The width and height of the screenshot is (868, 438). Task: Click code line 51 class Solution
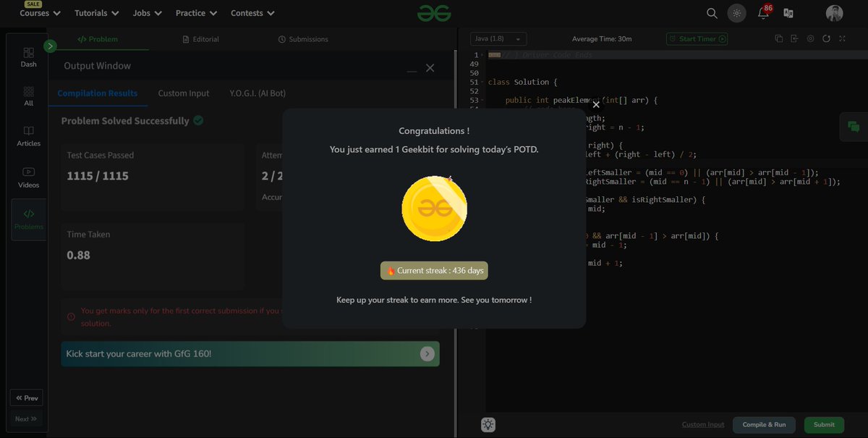point(523,83)
